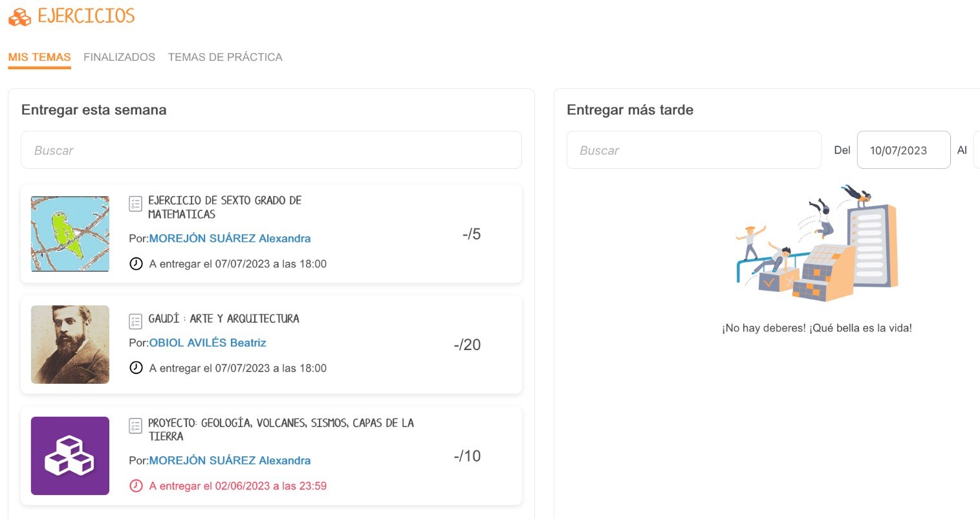Select the Mis Temas tab
This screenshot has height=519, width=980.
point(39,57)
